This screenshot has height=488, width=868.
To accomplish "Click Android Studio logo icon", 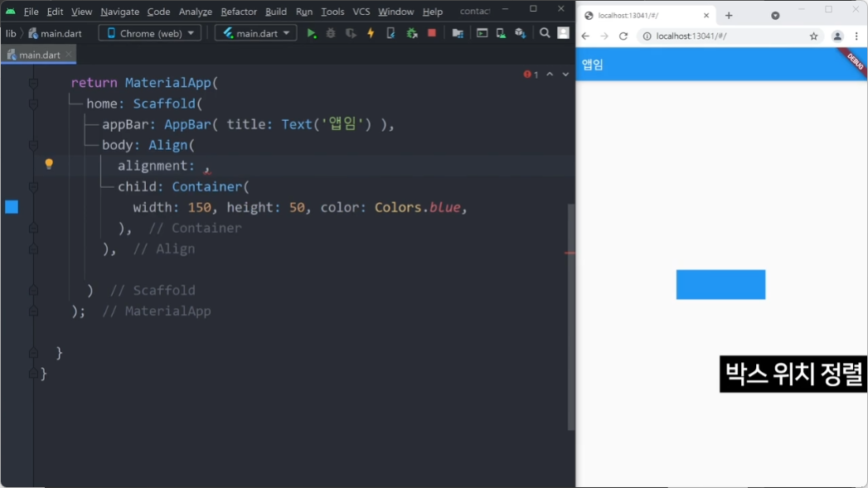I will pyautogui.click(x=10, y=11).
